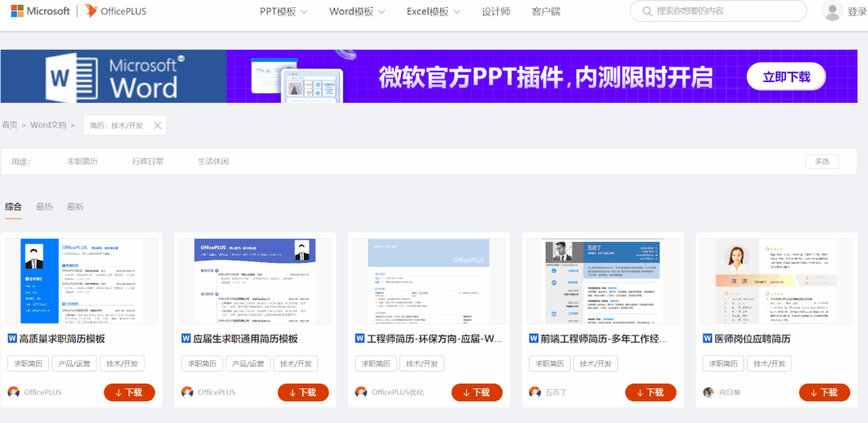Enable 多选 multi-select mode
Viewport: 868px width, 423px height.
click(822, 162)
